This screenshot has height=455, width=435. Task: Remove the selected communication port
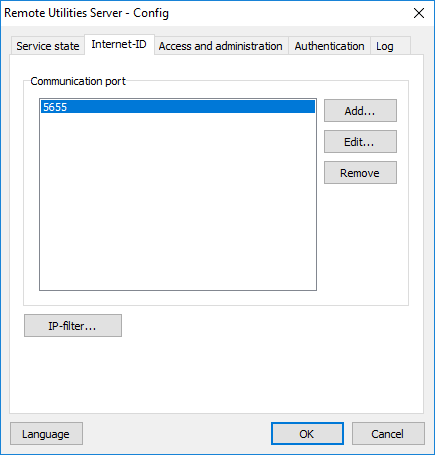point(360,173)
